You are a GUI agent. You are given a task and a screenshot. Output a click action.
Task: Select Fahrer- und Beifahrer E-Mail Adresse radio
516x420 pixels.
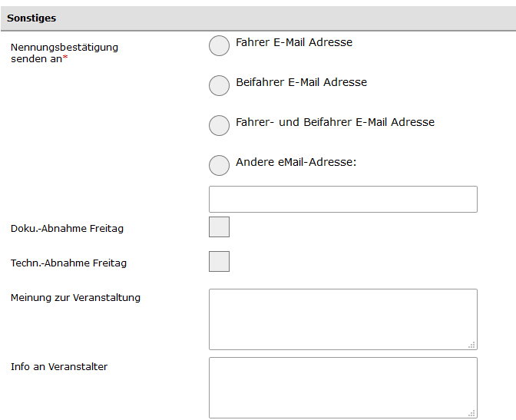tap(219, 125)
